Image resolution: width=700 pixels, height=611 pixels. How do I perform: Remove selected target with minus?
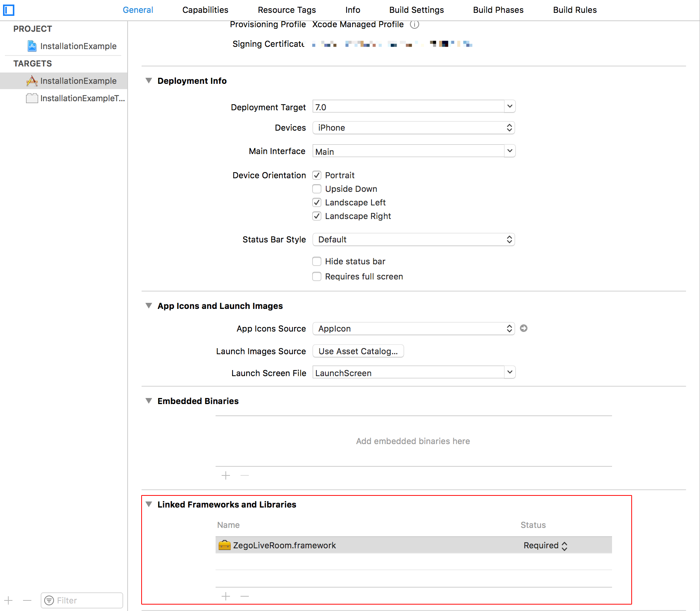pos(27,600)
